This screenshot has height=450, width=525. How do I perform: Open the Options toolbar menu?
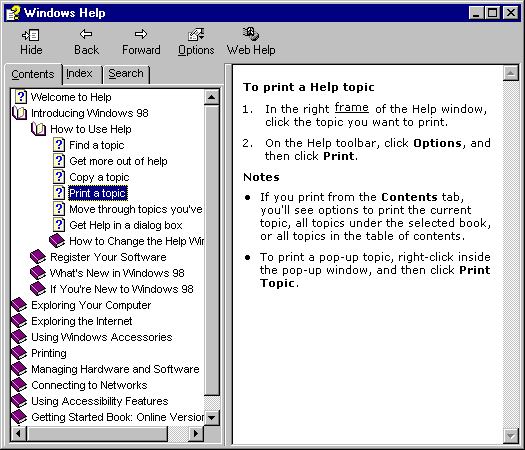coord(196,42)
